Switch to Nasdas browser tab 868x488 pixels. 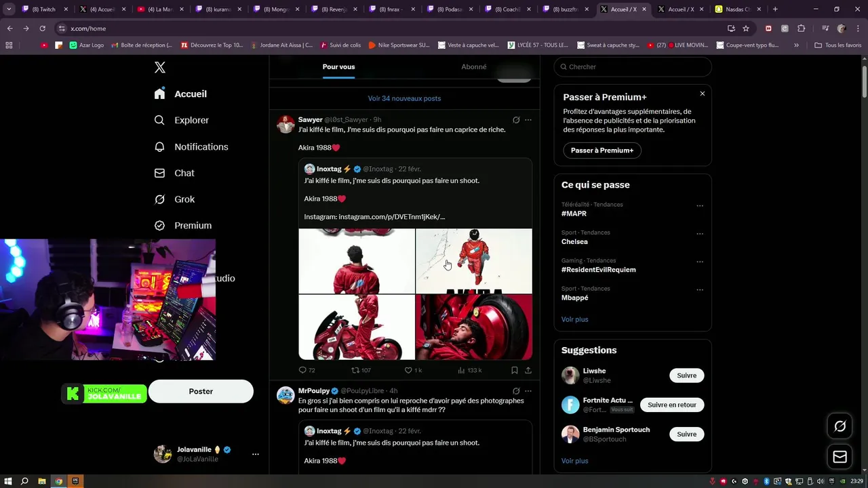coord(738,9)
